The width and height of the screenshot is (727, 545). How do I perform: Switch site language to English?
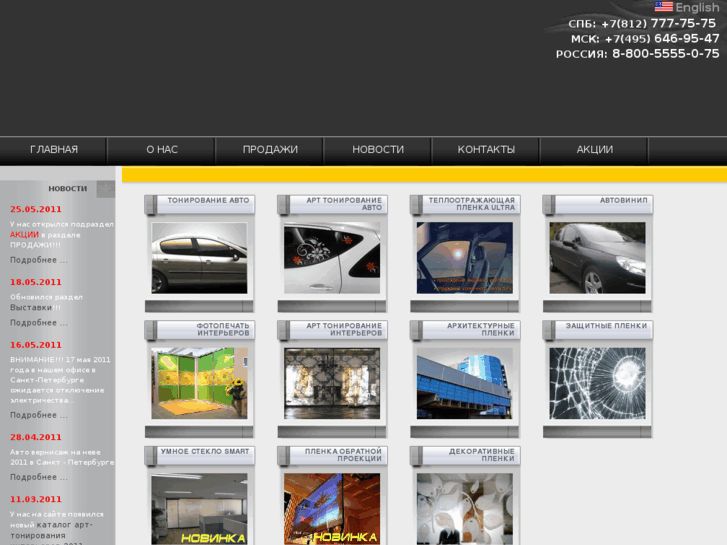[x=697, y=7]
